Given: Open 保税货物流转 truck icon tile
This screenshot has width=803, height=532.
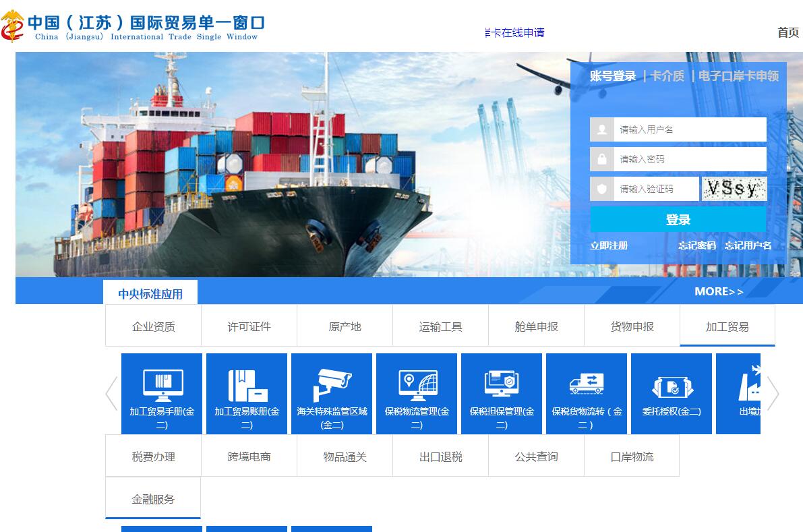Looking at the screenshot, I should (587, 394).
